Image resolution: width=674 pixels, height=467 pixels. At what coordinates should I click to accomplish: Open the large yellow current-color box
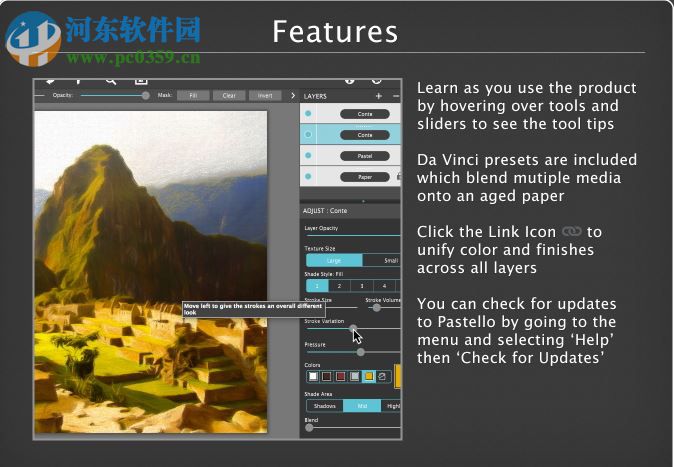click(x=398, y=376)
